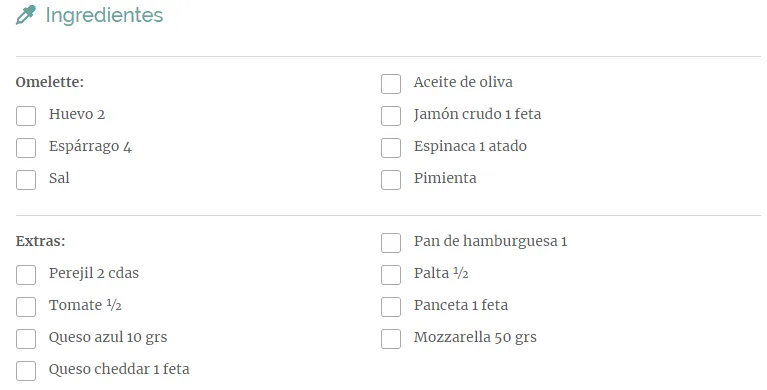This screenshot has width=767, height=390.
Task: Mark Sal as gathered
Action: click(26, 180)
